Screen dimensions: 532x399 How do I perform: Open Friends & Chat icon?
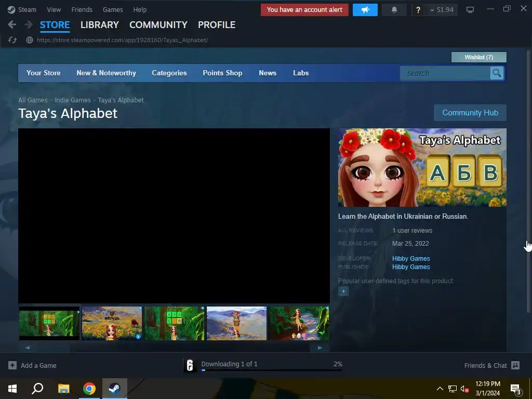[x=515, y=365]
